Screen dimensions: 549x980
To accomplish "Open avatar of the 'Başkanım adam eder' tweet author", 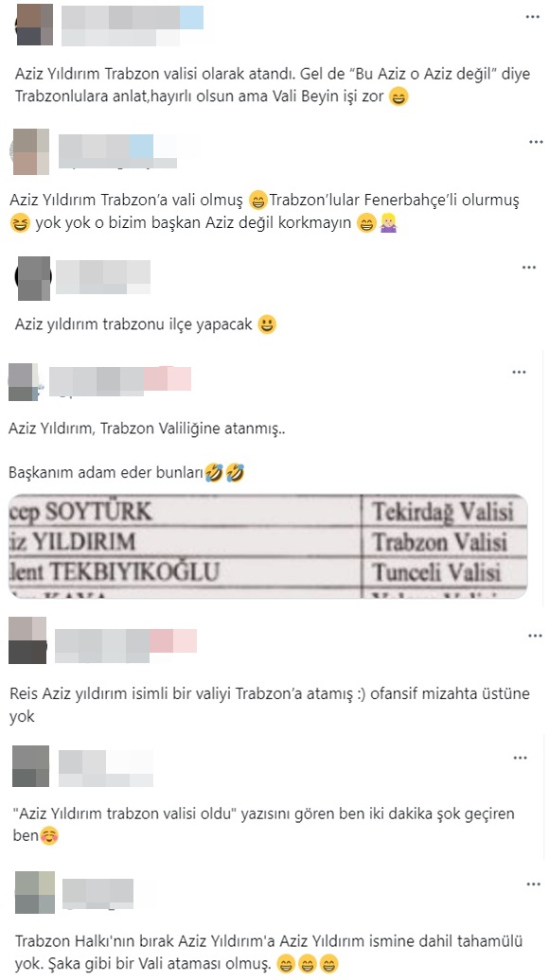I will click(25, 381).
